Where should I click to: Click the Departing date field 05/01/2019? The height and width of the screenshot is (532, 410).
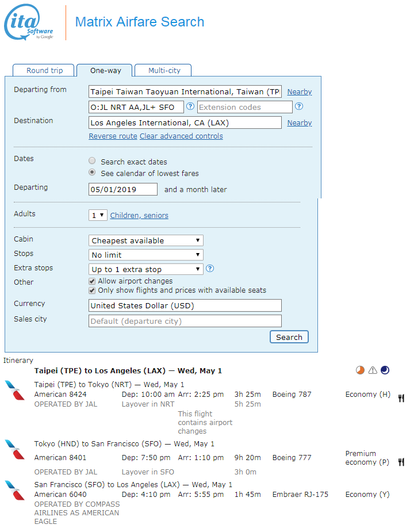coord(122,189)
